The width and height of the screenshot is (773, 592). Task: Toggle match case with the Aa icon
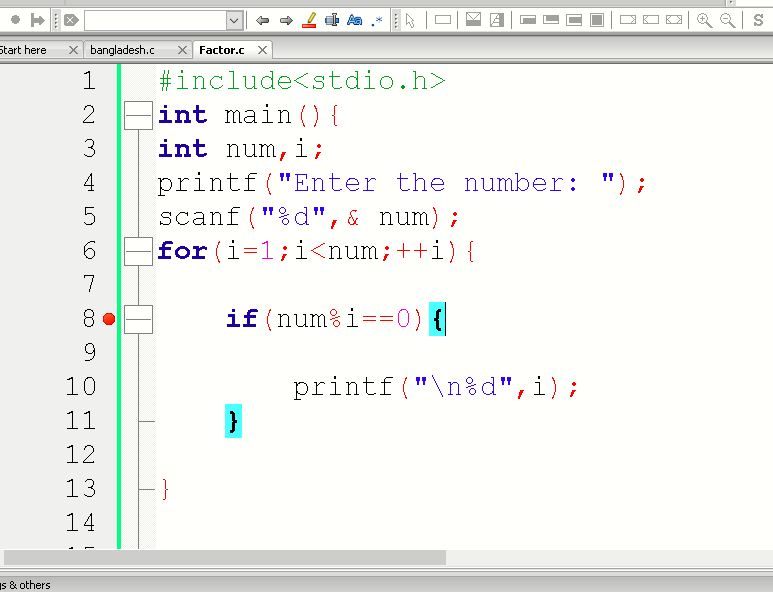click(x=354, y=20)
